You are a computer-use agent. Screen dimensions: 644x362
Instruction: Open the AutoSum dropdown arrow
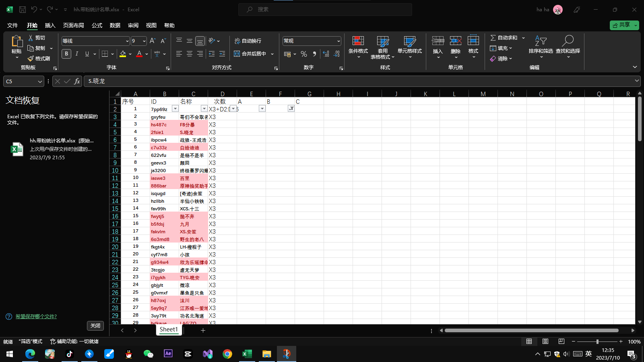click(523, 38)
